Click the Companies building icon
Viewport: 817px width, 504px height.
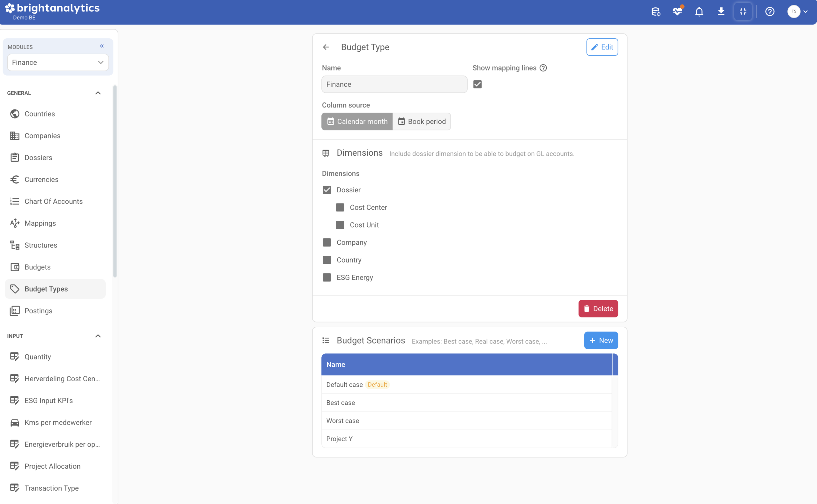click(15, 136)
